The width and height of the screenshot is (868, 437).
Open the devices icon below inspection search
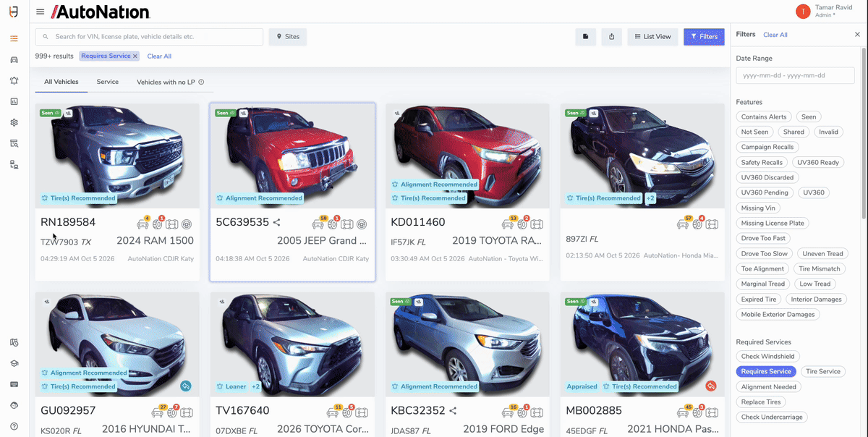14,165
